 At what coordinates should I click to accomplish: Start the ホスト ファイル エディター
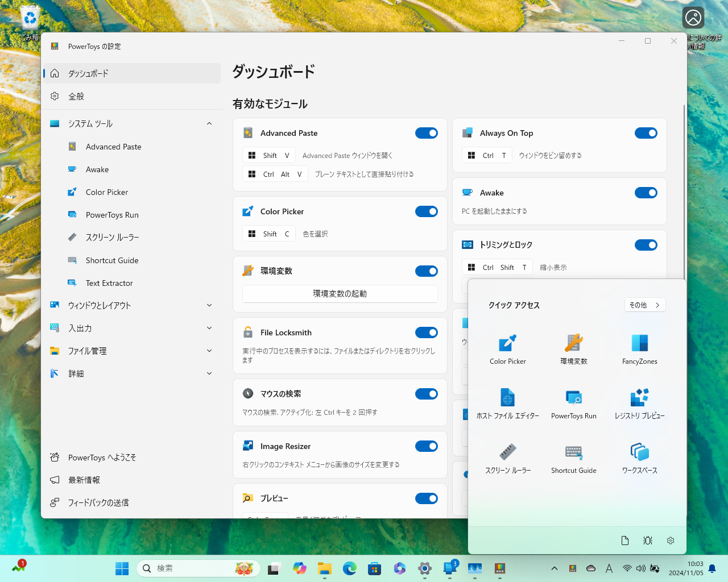pyautogui.click(x=507, y=404)
